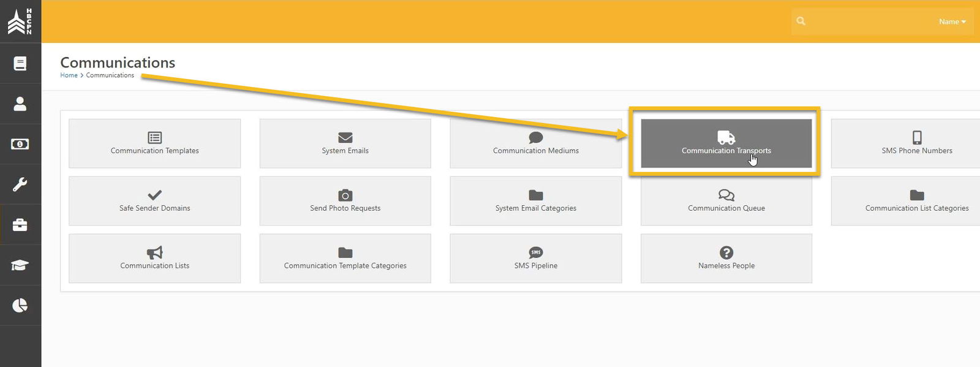
Task: Open the briefcase icon in sidebar
Action: pyautogui.click(x=20, y=225)
